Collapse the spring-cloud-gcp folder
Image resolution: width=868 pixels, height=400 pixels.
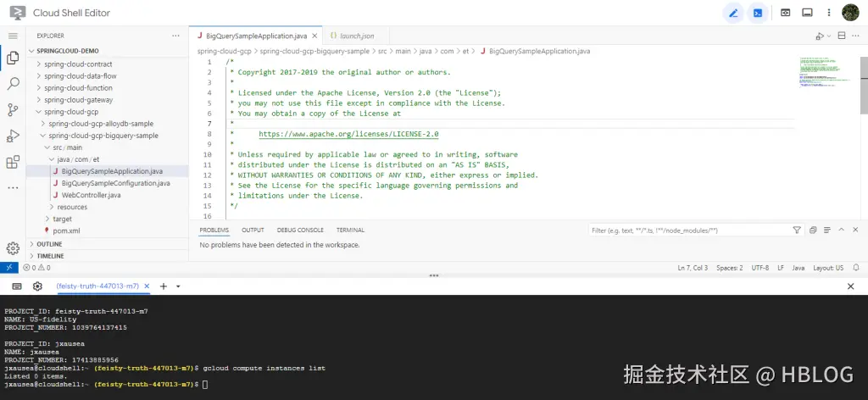click(x=108, y=112)
